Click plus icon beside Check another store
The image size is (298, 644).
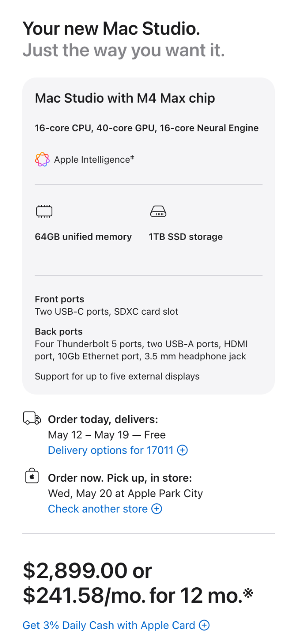point(157,509)
